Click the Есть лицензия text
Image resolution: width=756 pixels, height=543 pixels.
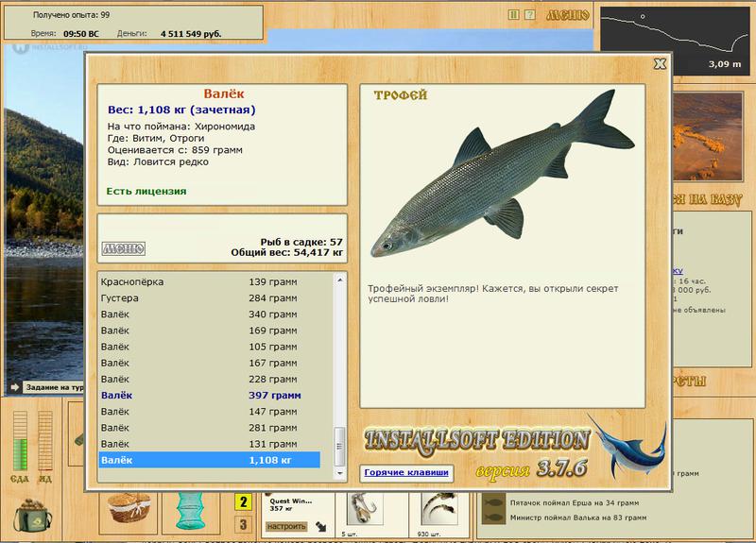pos(146,192)
